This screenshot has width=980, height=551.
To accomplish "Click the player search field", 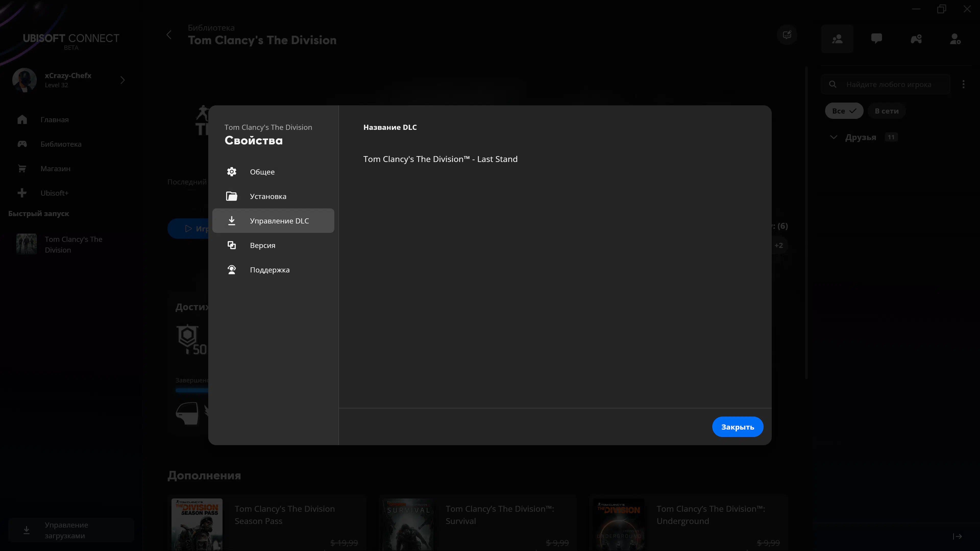I will click(x=888, y=84).
